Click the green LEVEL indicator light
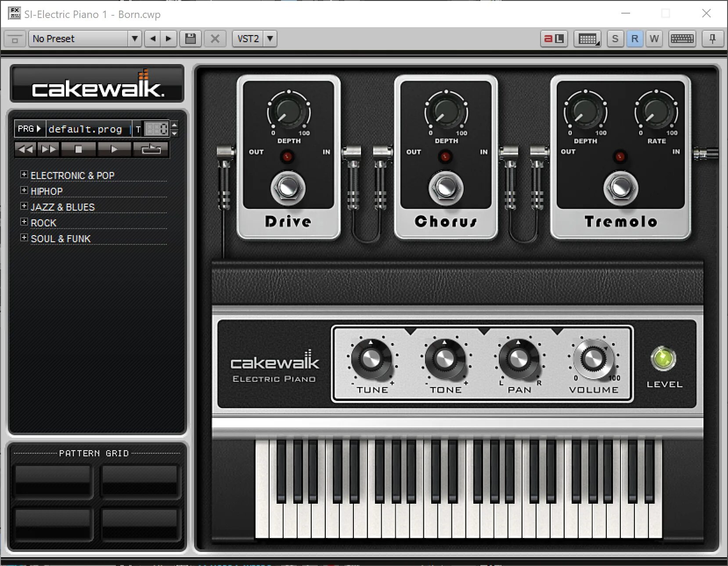This screenshot has width=728, height=566. click(663, 358)
